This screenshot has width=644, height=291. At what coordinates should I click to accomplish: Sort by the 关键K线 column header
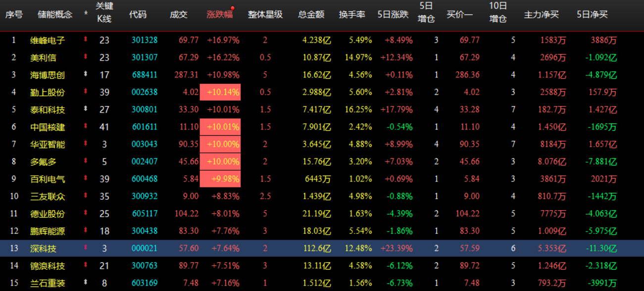click(x=104, y=12)
